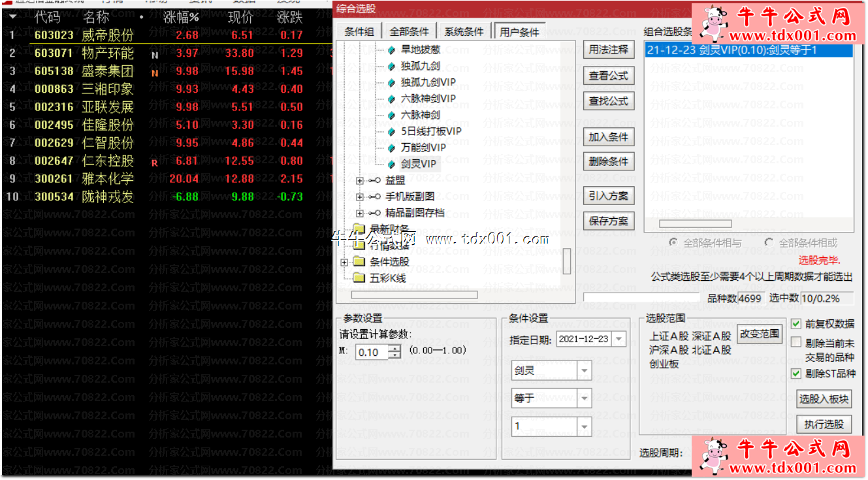Click the tree list vertical scrollbar thumb
This screenshot has height=480, width=868.
click(x=567, y=261)
